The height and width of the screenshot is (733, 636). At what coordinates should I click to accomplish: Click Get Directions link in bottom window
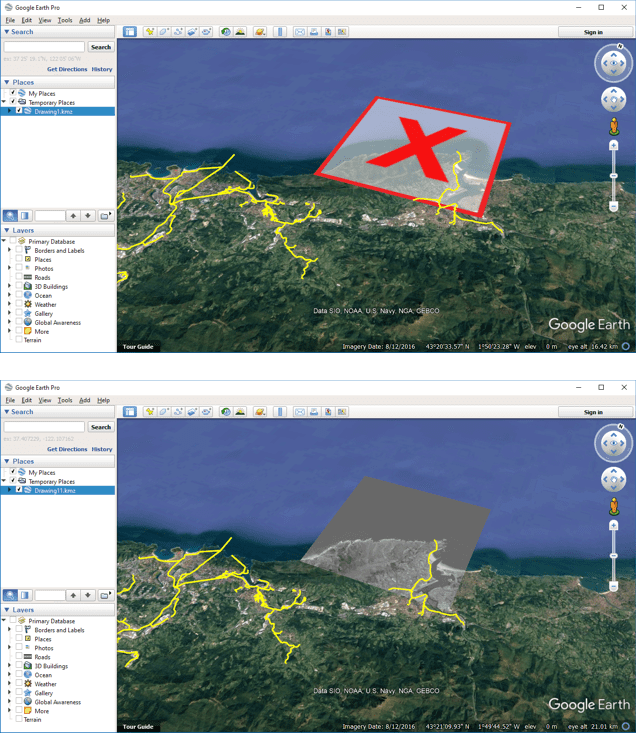coord(67,449)
